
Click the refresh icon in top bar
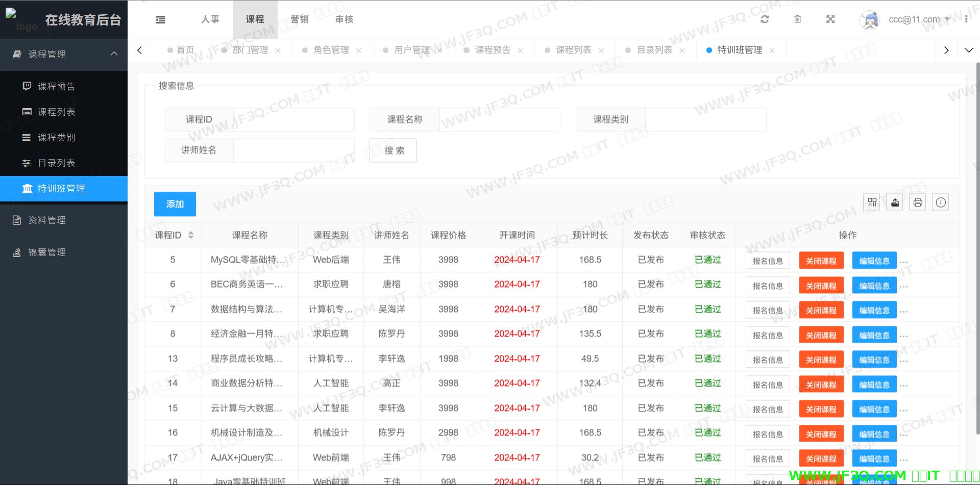pos(764,19)
